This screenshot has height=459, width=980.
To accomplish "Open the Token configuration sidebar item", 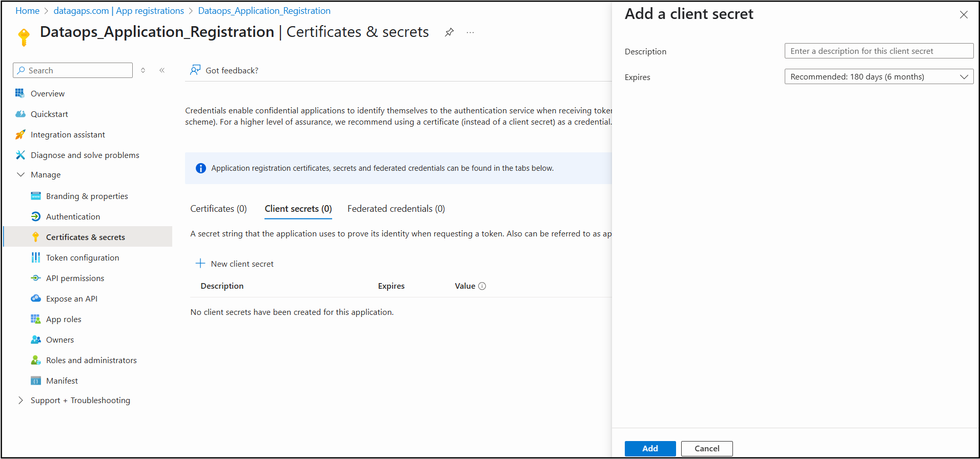I will click(82, 257).
